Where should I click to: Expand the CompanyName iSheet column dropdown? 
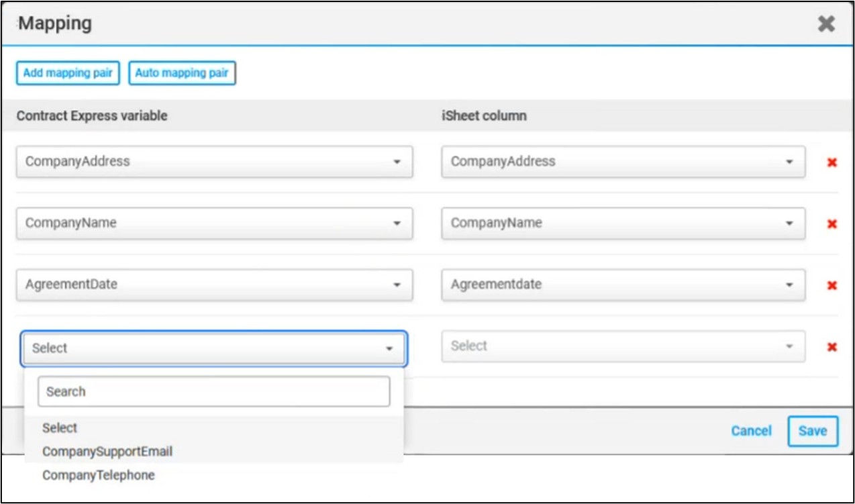coord(623,223)
